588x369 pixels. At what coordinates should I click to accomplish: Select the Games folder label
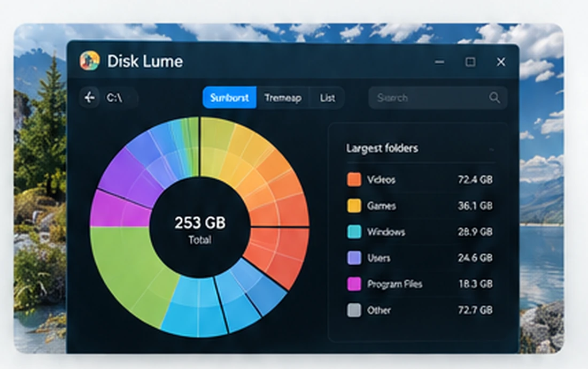click(x=381, y=206)
